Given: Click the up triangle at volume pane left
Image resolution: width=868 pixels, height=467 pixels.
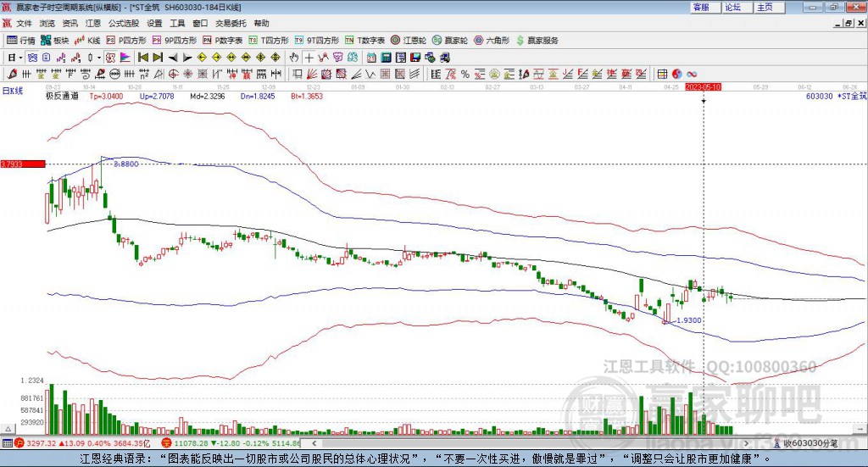Looking at the screenshot, I should tap(8, 429).
